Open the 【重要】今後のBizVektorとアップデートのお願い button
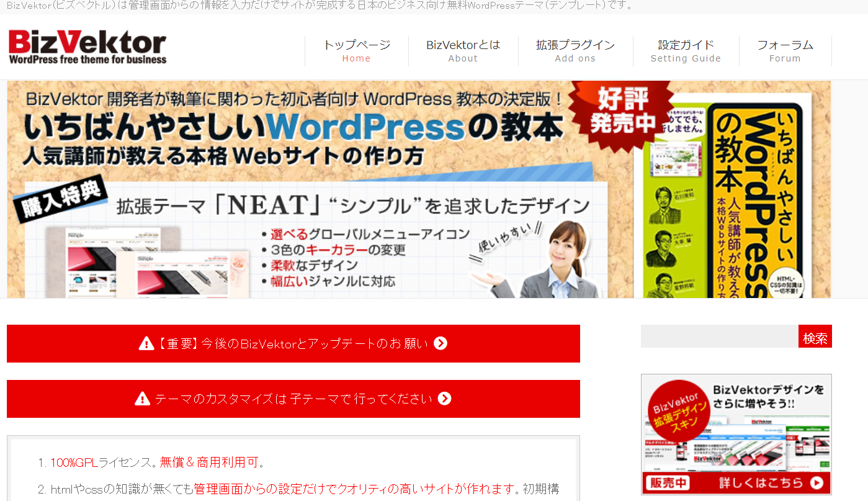The width and height of the screenshot is (868, 501). [293, 343]
